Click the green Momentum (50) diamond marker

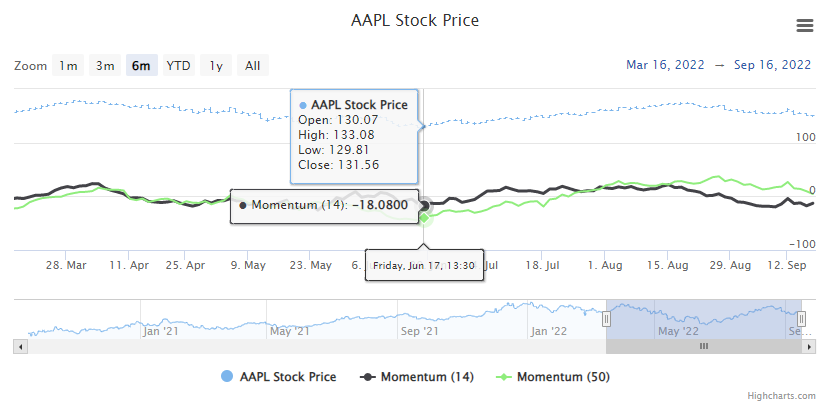pos(424,217)
